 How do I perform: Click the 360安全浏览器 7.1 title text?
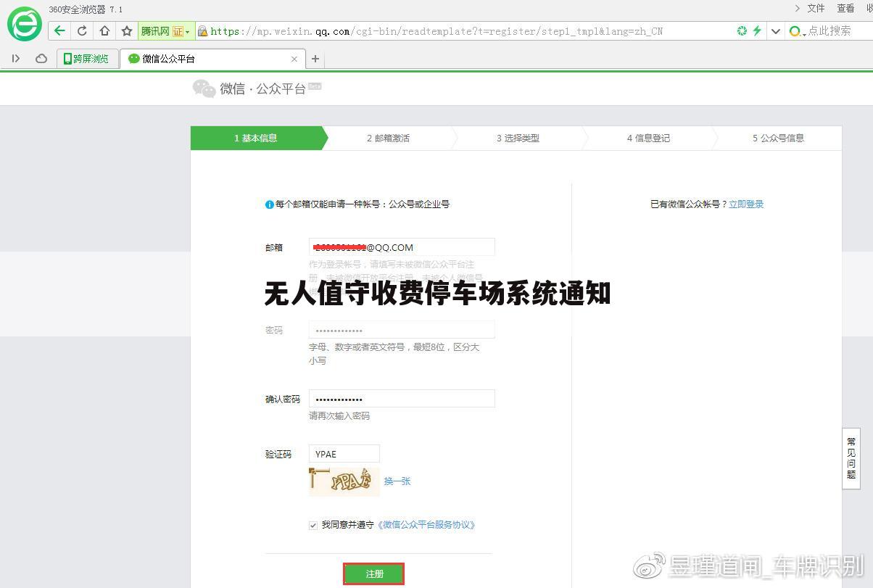[x=86, y=9]
